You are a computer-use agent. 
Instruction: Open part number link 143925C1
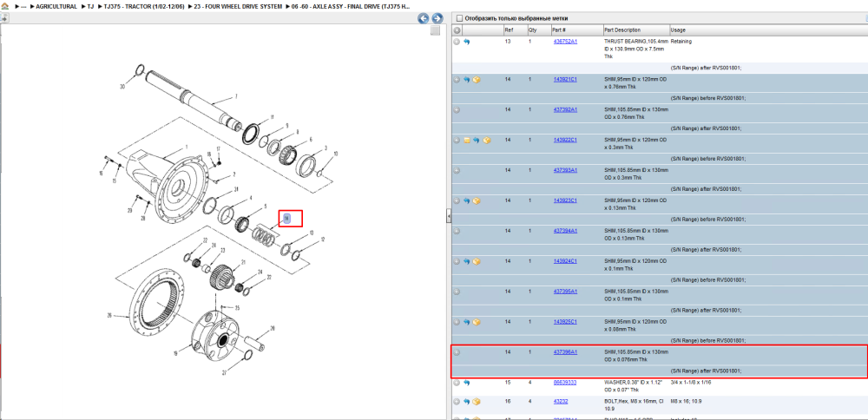565,321
